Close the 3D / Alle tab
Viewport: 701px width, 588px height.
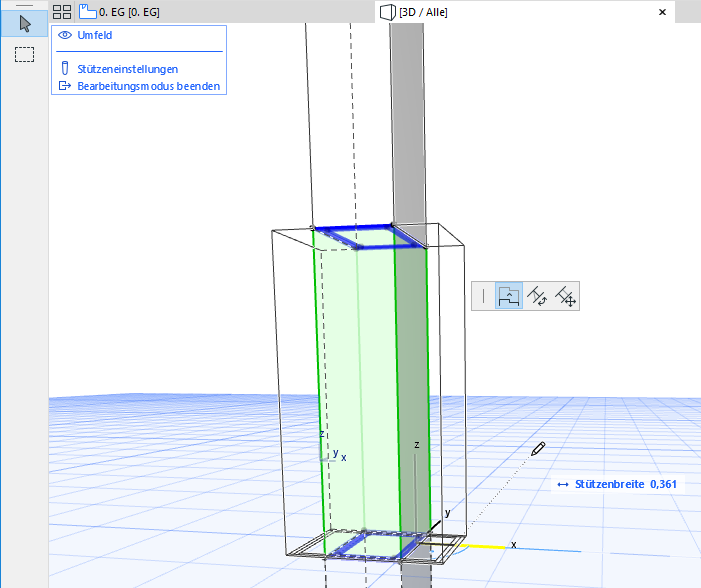coord(663,12)
